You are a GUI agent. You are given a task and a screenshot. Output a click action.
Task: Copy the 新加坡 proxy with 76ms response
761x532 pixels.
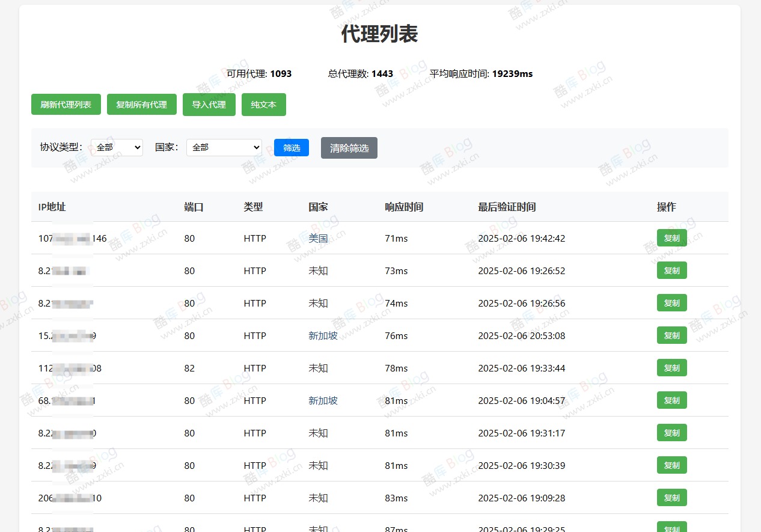pyautogui.click(x=671, y=335)
